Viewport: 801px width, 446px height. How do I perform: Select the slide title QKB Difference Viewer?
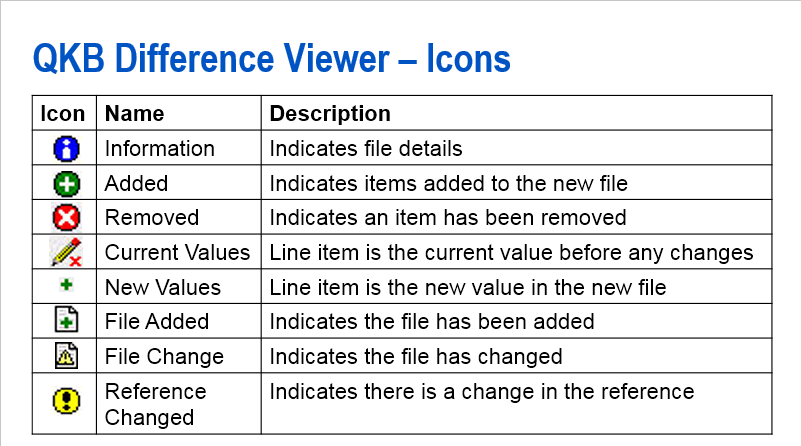(x=271, y=59)
